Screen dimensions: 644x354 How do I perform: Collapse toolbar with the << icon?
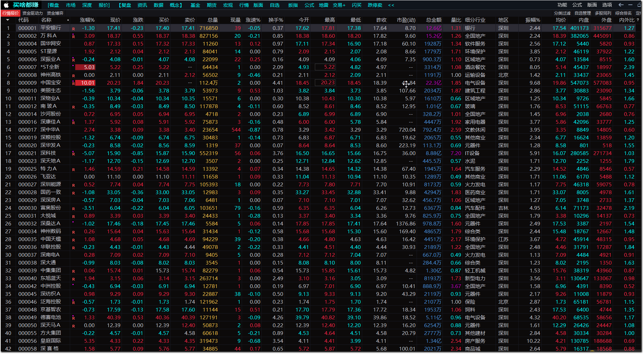click(x=391, y=5)
